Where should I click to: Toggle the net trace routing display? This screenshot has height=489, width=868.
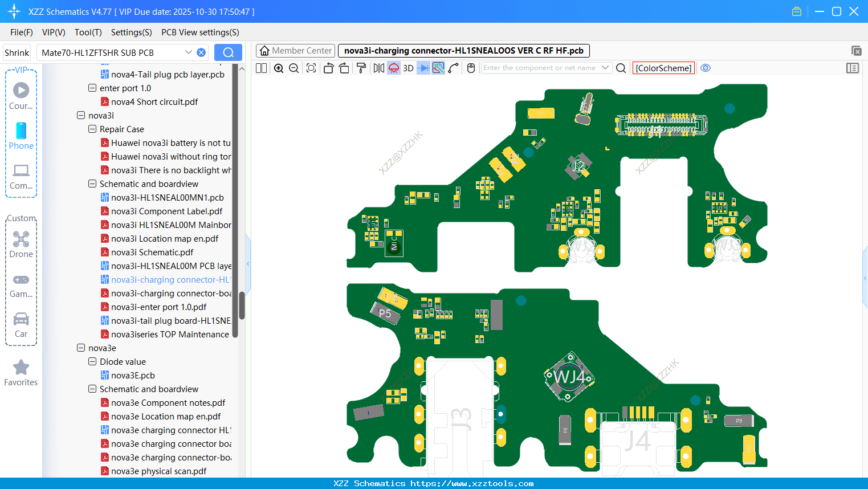[438, 68]
